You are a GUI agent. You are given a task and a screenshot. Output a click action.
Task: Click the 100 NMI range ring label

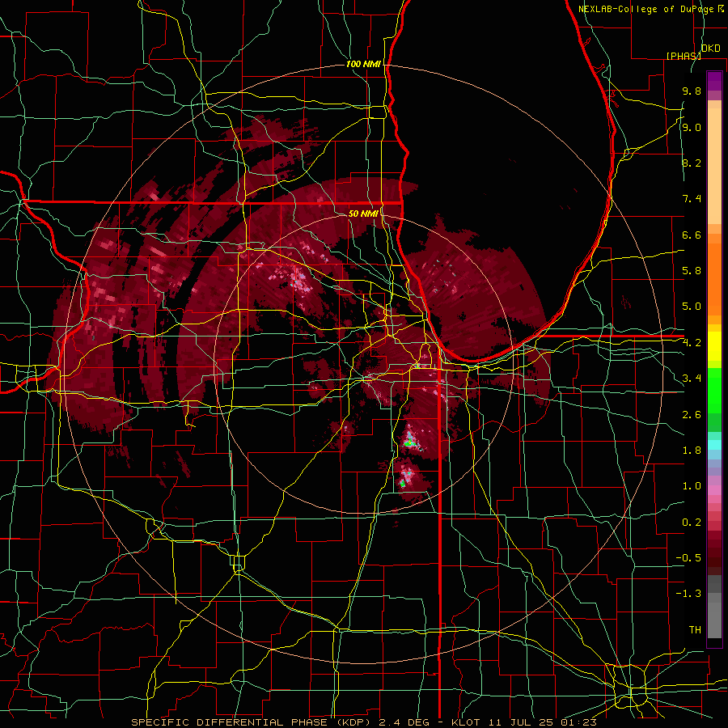coord(363,64)
